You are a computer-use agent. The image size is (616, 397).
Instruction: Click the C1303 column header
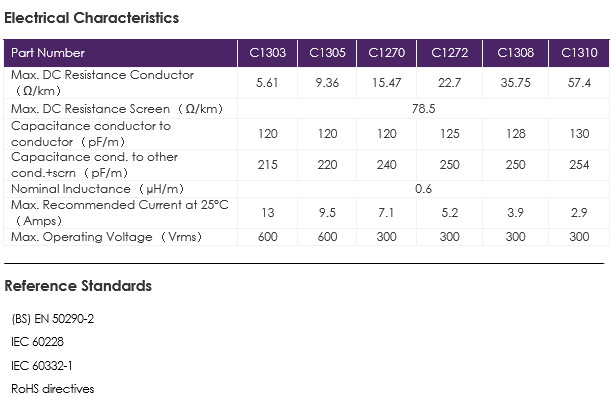click(268, 53)
